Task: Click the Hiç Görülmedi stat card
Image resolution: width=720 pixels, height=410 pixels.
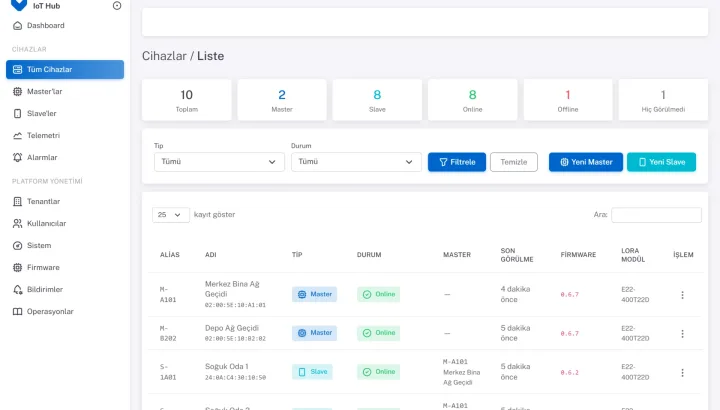Action: coord(663,100)
